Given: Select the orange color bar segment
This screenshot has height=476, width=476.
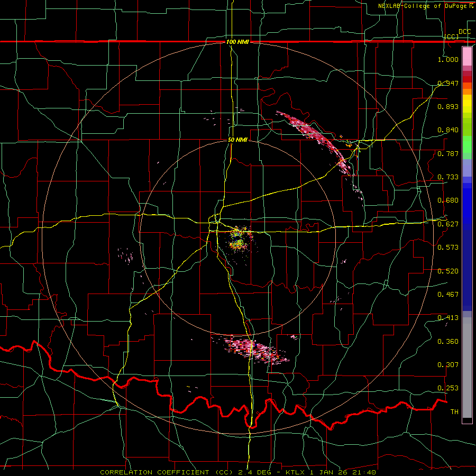Looking at the screenshot, I should click(467, 91).
